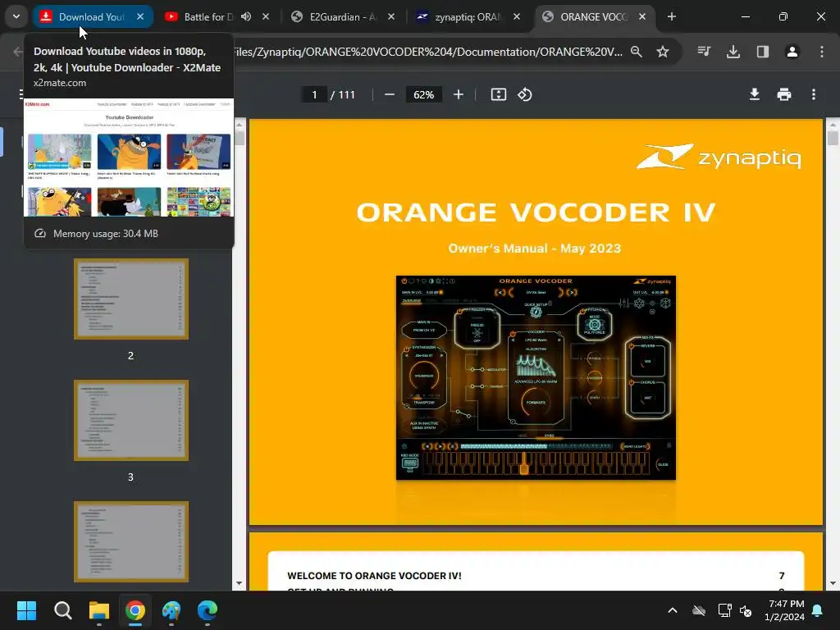Mute the Battle for D tab audio
Image resolution: width=840 pixels, height=630 pixels.
click(x=246, y=16)
